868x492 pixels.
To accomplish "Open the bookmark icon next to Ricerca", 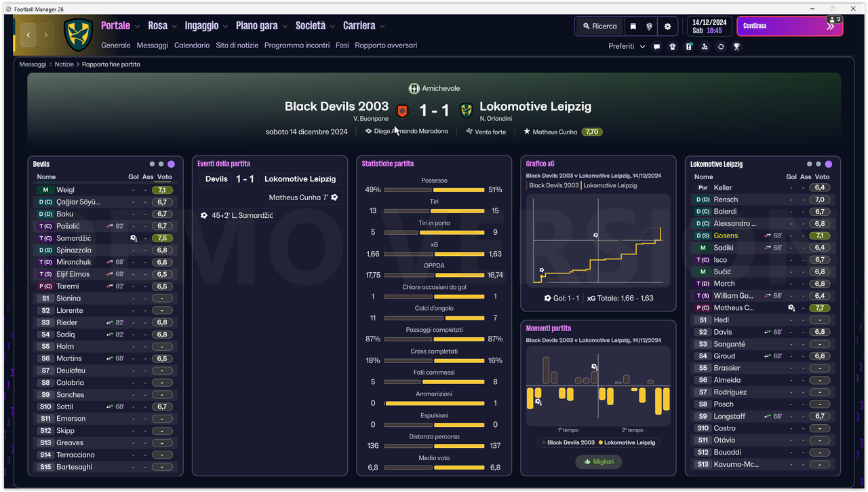I will tap(633, 26).
